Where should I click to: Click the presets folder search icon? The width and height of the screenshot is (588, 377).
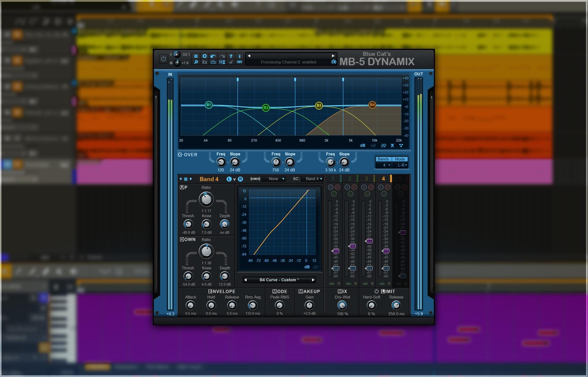click(205, 62)
